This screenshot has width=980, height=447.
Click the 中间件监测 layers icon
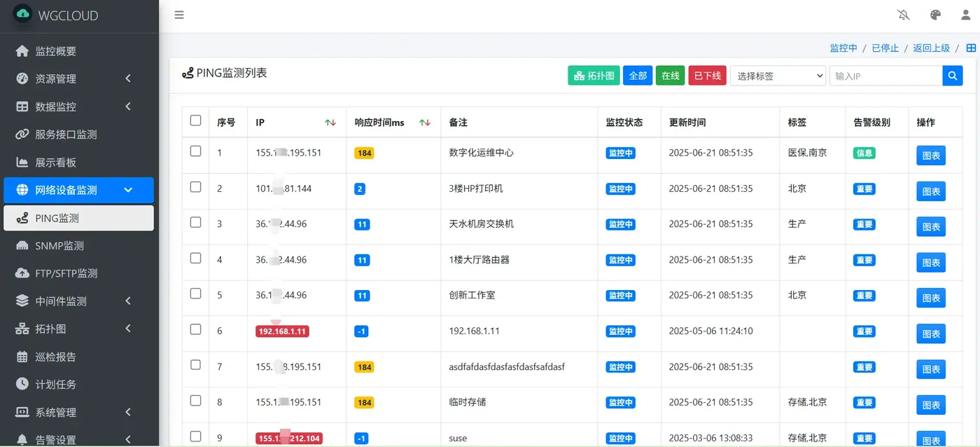(22, 301)
